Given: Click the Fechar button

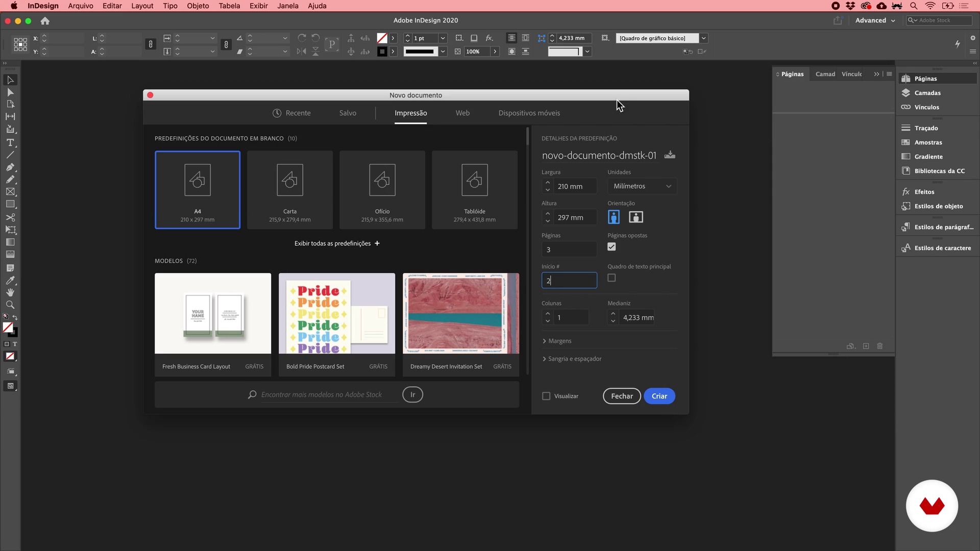Looking at the screenshot, I should coord(622,396).
